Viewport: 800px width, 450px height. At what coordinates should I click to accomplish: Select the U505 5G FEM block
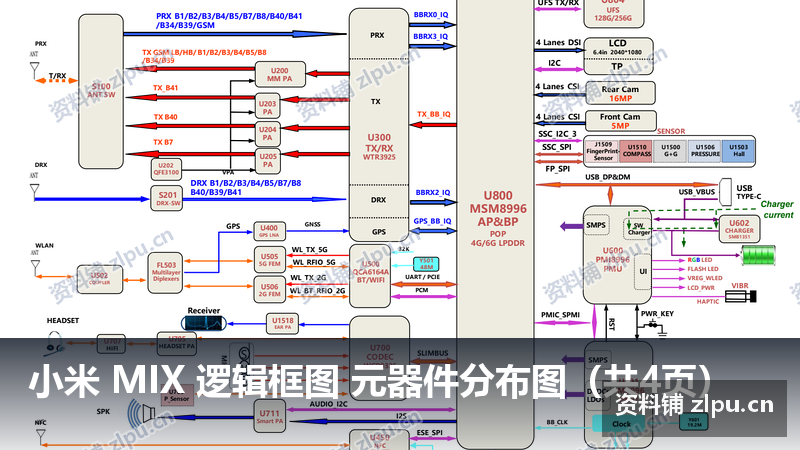click(x=269, y=260)
